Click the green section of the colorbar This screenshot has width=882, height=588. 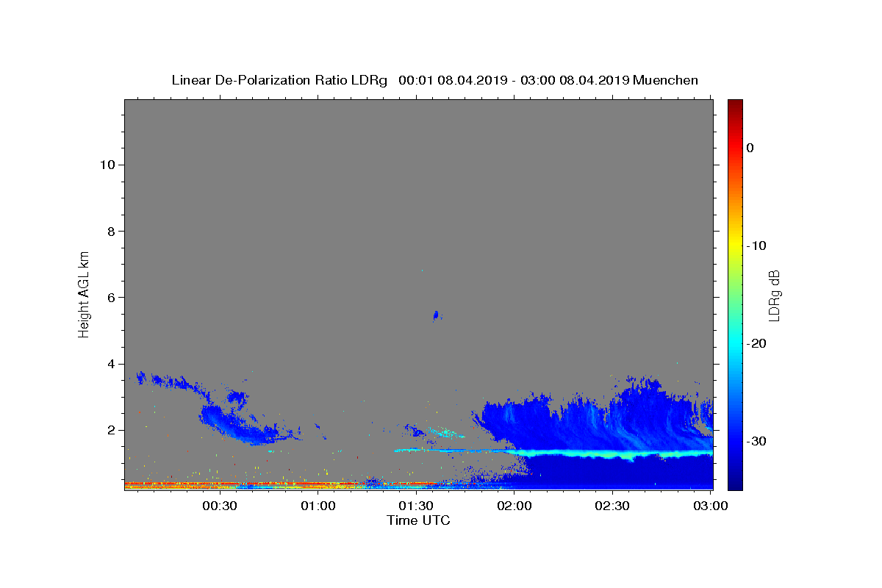click(x=735, y=294)
